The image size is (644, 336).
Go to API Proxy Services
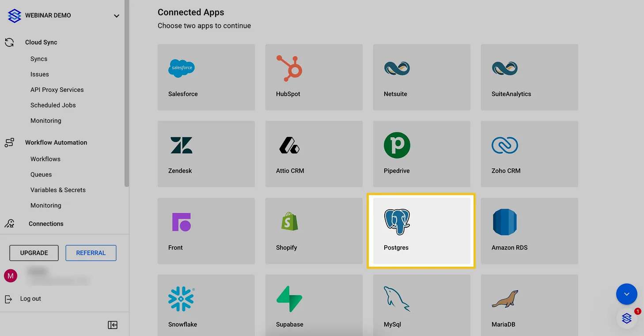[x=57, y=90]
